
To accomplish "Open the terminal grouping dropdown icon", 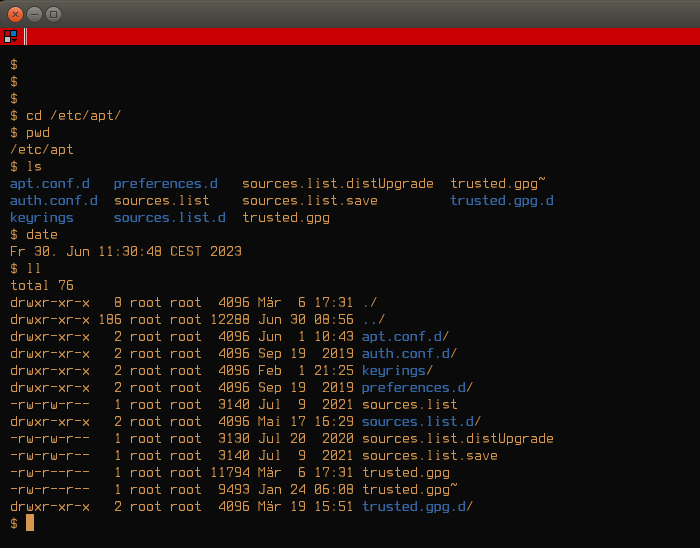I will coord(10,36).
